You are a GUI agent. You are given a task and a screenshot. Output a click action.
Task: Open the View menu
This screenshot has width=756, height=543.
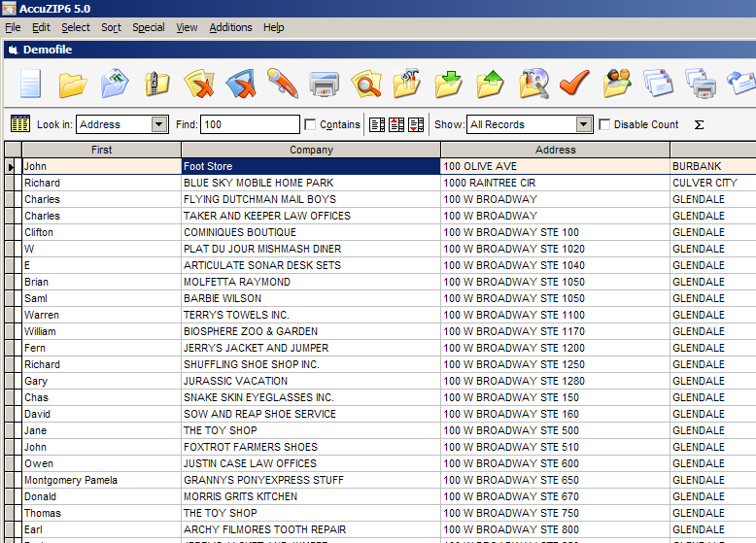pos(187,27)
